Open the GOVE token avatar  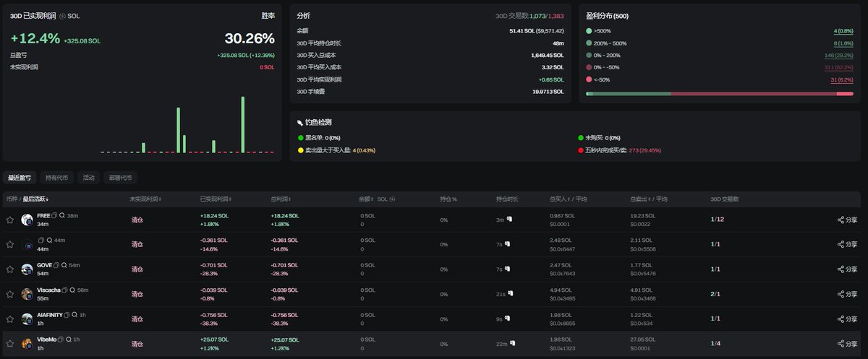tap(27, 269)
